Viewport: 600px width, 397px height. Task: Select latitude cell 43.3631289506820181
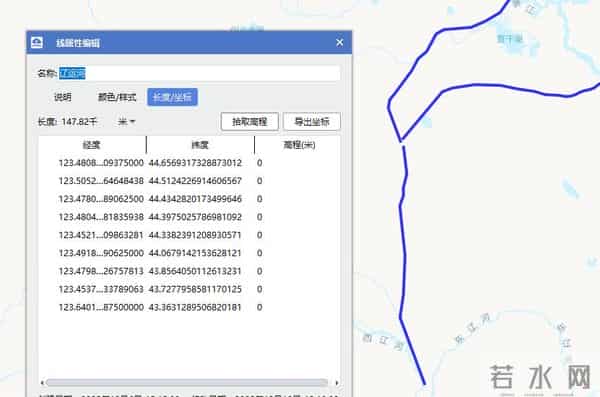click(x=195, y=307)
